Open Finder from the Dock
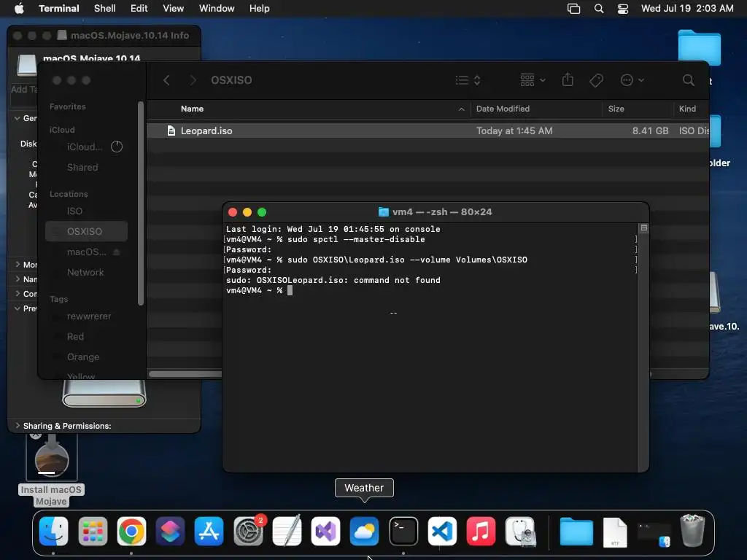The width and height of the screenshot is (747, 560). [x=53, y=531]
